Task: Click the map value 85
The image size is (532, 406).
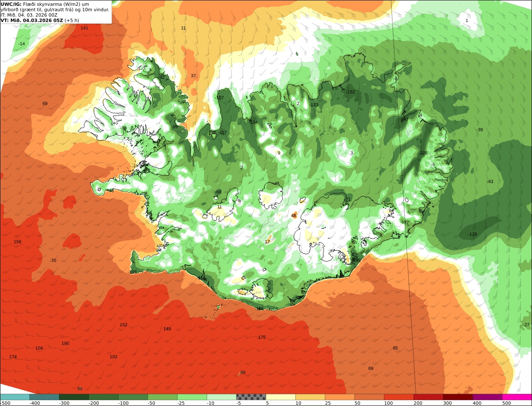Action: coord(395,348)
